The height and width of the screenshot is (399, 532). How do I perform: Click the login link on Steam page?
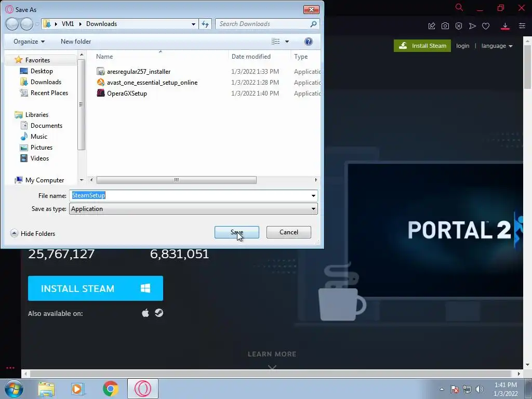(x=463, y=46)
